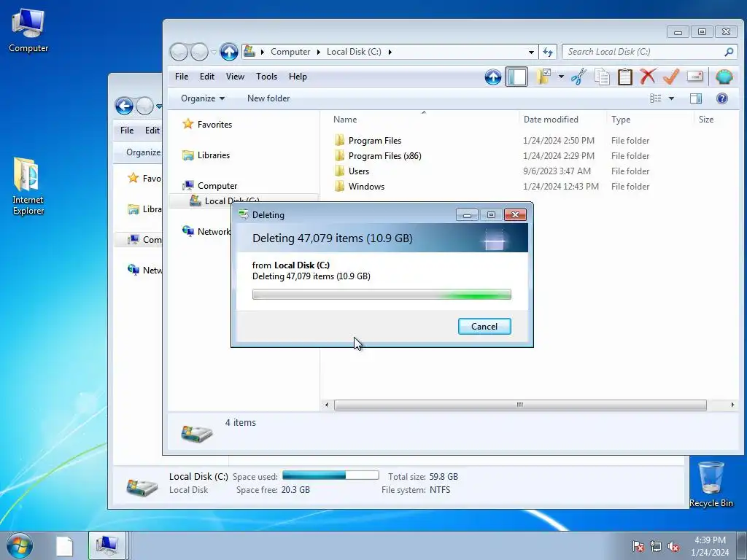Click the Folder Options toolbar icon
This screenshot has height=560, width=747.
click(543, 77)
